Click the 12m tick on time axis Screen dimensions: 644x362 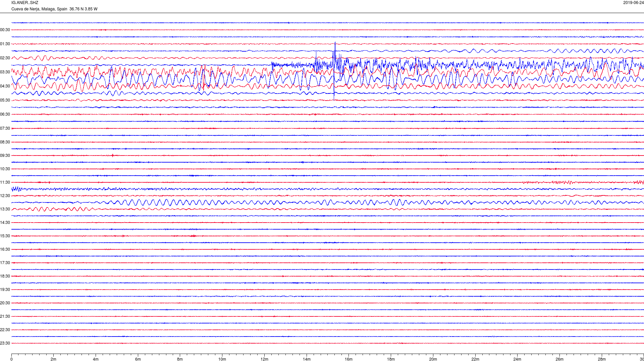pos(264,359)
